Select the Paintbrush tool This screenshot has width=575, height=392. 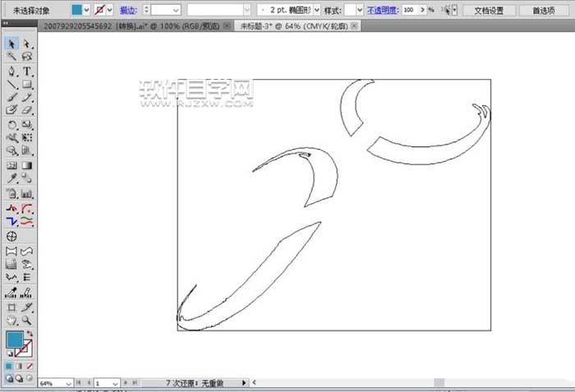[11, 97]
